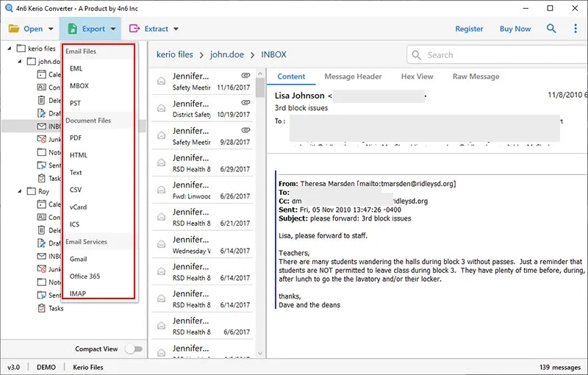Open RSD Health email dated 6/6/2017
588x375 pixels.
(203, 326)
